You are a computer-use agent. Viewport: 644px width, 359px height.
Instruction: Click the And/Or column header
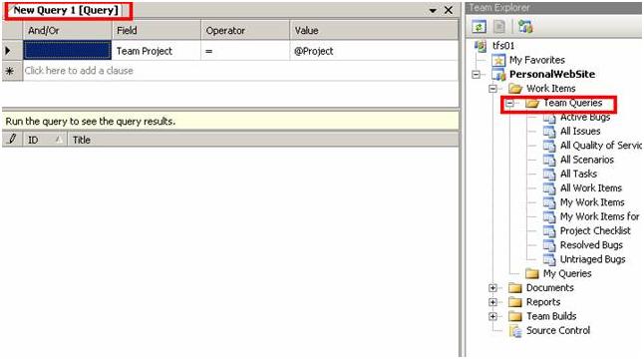click(68, 30)
